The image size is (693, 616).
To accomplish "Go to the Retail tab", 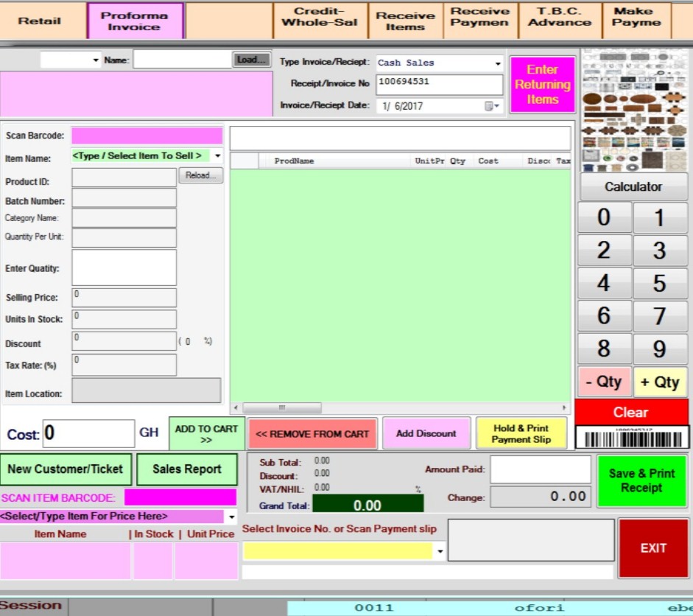I will pos(40,21).
